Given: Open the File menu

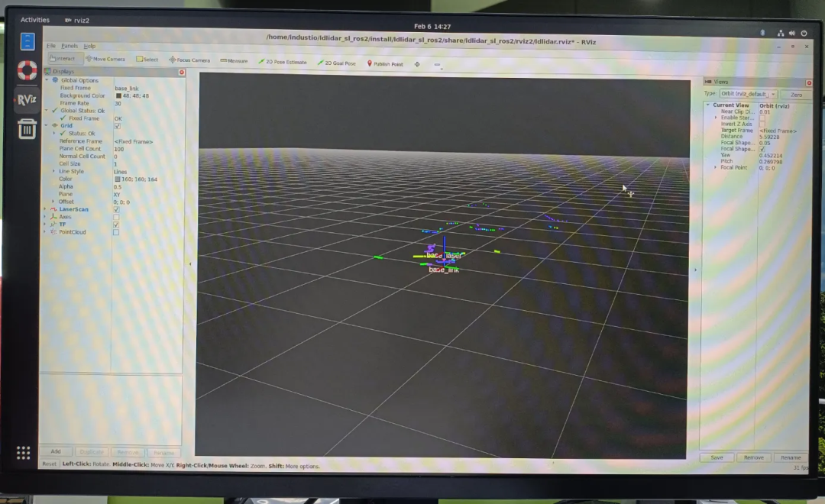Looking at the screenshot, I should coord(51,46).
